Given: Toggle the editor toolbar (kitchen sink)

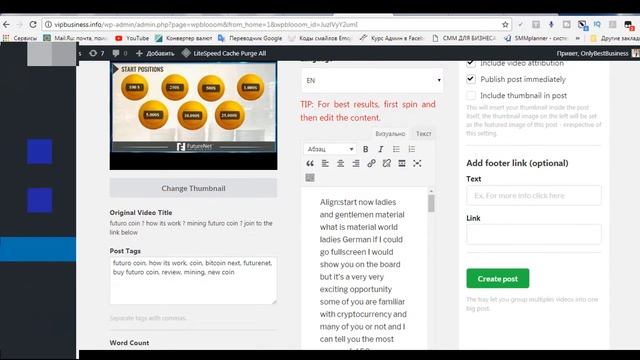Looking at the screenshot, I should [x=310, y=178].
